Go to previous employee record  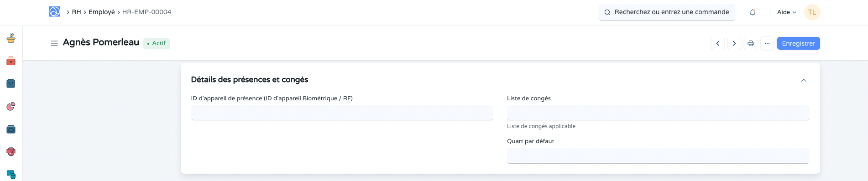click(718, 43)
